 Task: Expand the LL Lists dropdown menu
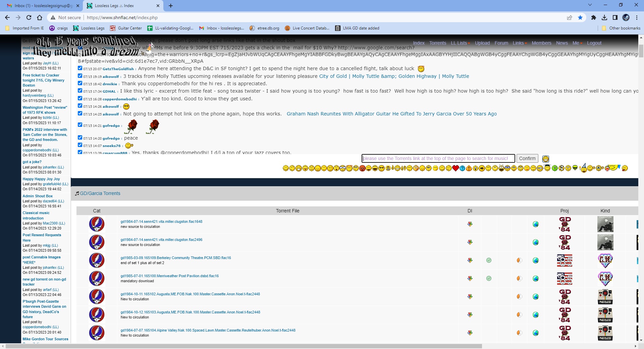click(460, 43)
